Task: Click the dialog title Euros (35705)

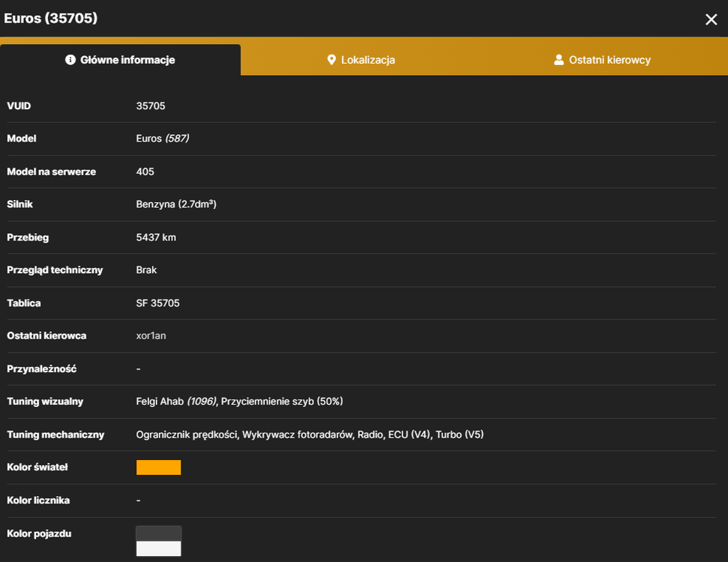Action: (50, 18)
